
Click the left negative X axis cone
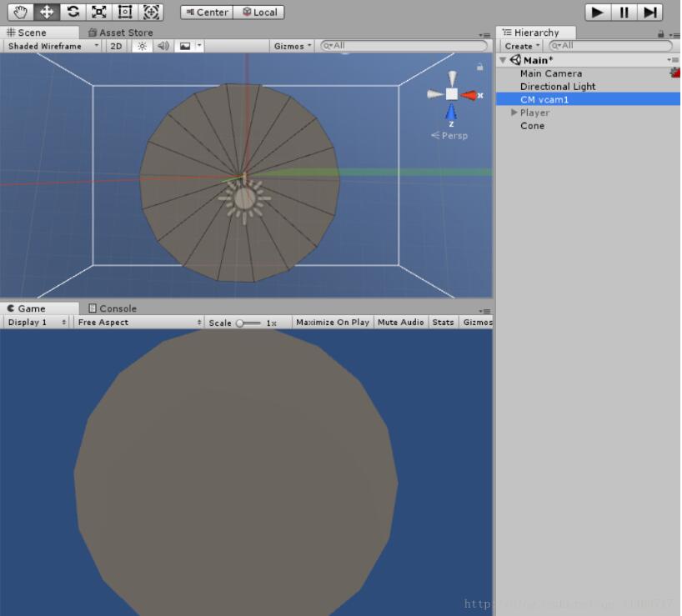(x=434, y=94)
